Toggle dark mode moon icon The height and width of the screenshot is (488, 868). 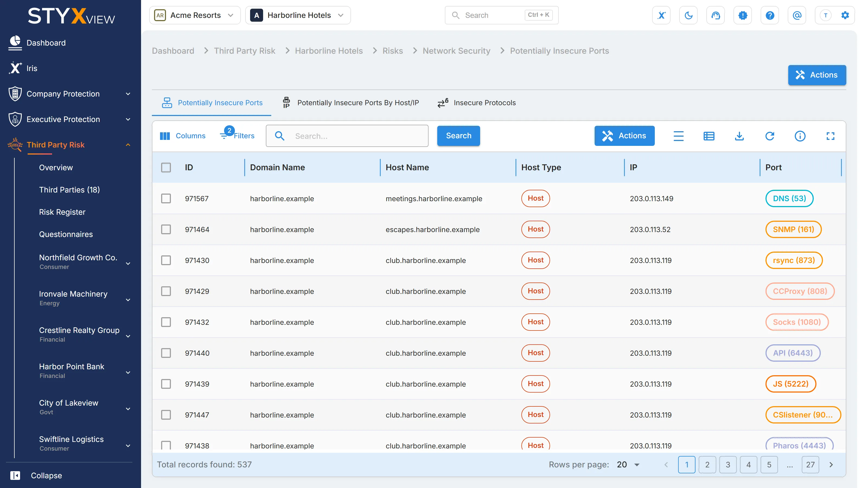pos(688,15)
